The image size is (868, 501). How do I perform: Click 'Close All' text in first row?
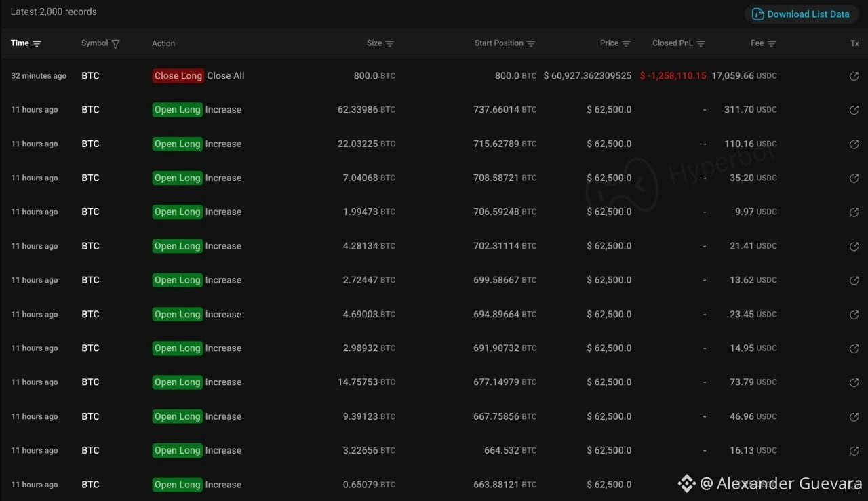(226, 76)
